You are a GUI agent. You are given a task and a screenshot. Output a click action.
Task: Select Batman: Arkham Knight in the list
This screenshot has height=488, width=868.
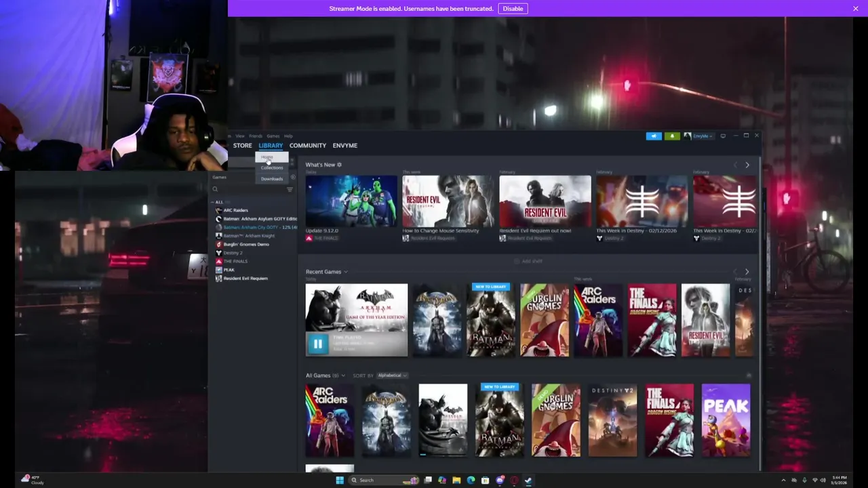coord(245,236)
